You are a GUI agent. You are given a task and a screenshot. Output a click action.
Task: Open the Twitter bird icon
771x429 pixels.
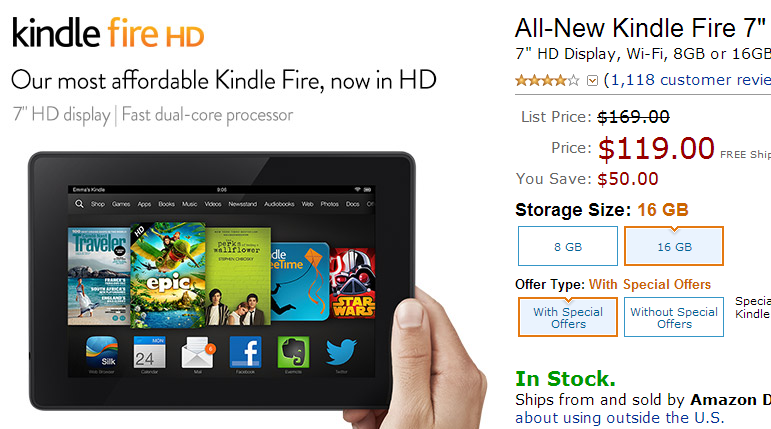[x=341, y=352]
